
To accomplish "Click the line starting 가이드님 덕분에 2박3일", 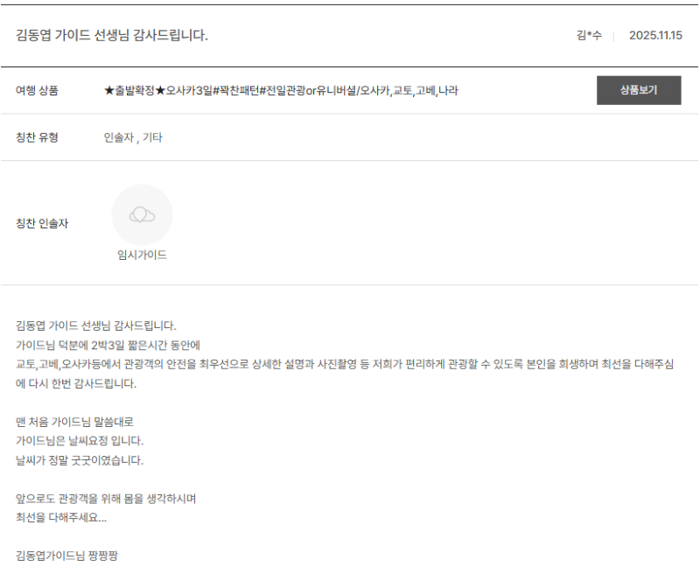I will point(108,345).
